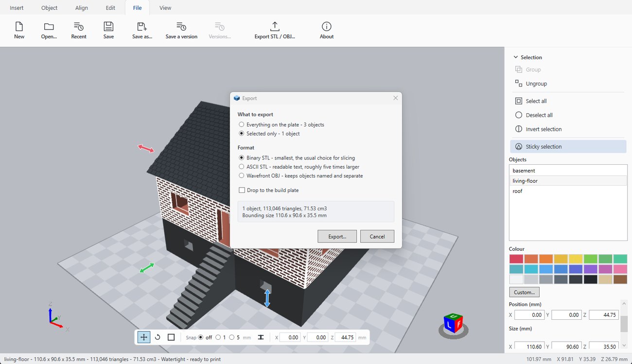
Task: Choose Wavefront OBJ format
Action: pyautogui.click(x=301, y=175)
